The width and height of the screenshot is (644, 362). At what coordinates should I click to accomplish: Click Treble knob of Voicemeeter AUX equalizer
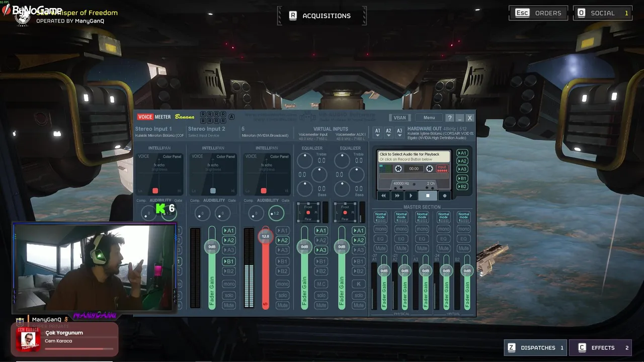pos(342,161)
